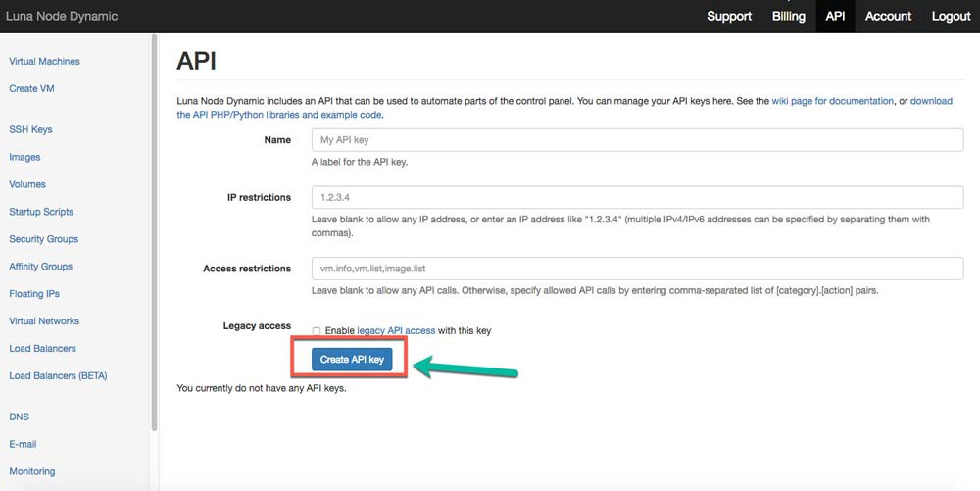
Task: Click into the IP restrictions field
Action: [637, 197]
